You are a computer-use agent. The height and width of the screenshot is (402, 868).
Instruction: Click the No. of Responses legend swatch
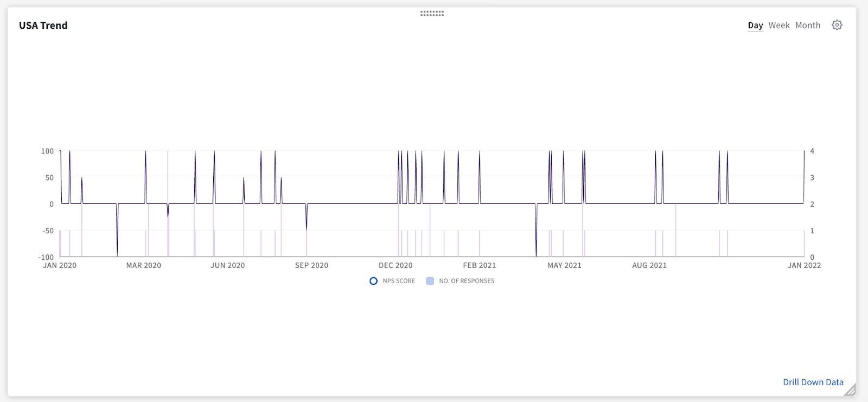coord(430,281)
